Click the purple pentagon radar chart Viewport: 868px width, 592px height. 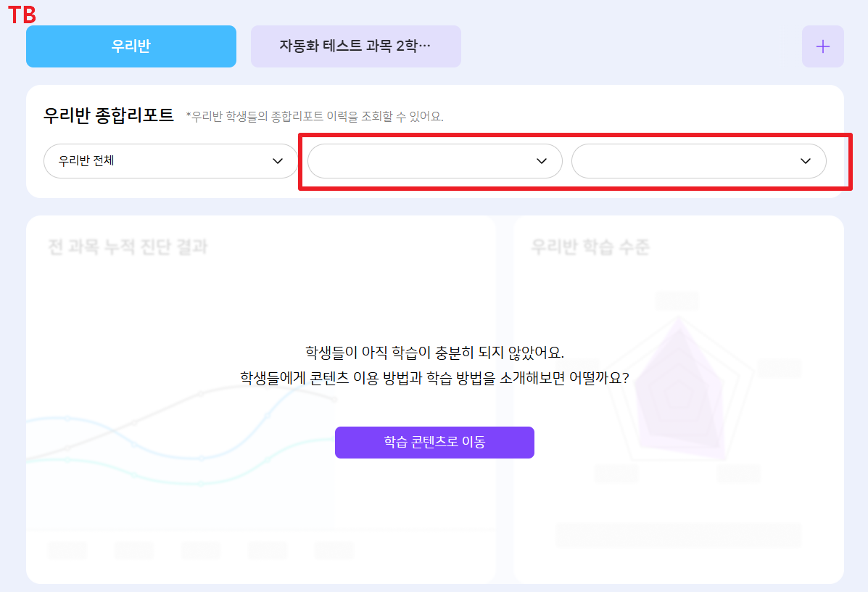pos(679,390)
